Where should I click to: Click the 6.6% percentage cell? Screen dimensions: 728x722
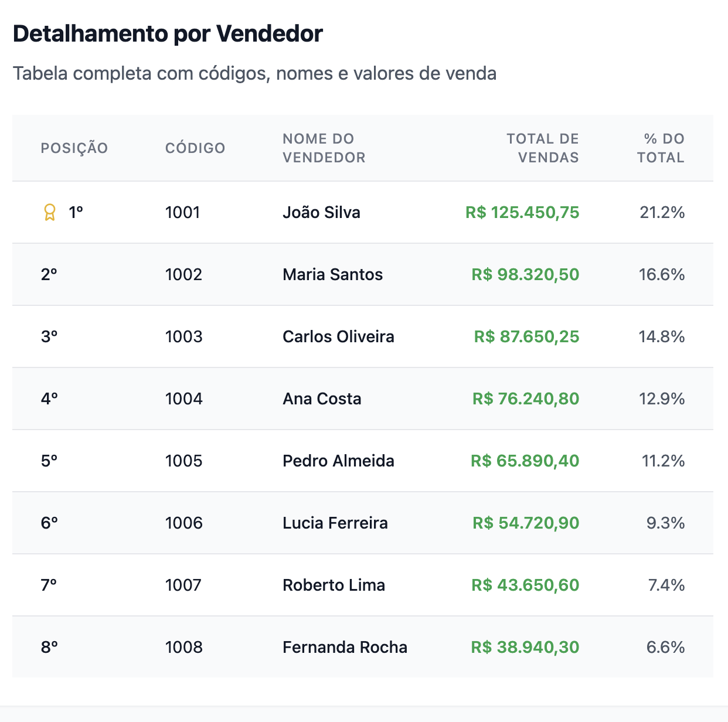pyautogui.click(x=665, y=647)
